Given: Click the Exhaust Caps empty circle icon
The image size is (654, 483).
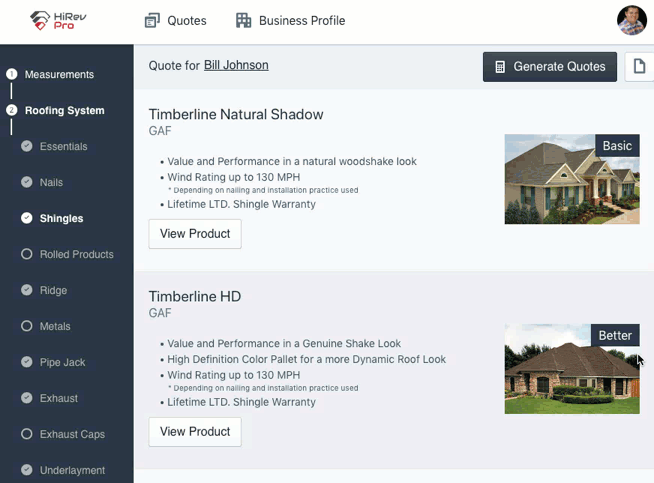Looking at the screenshot, I should (27, 434).
